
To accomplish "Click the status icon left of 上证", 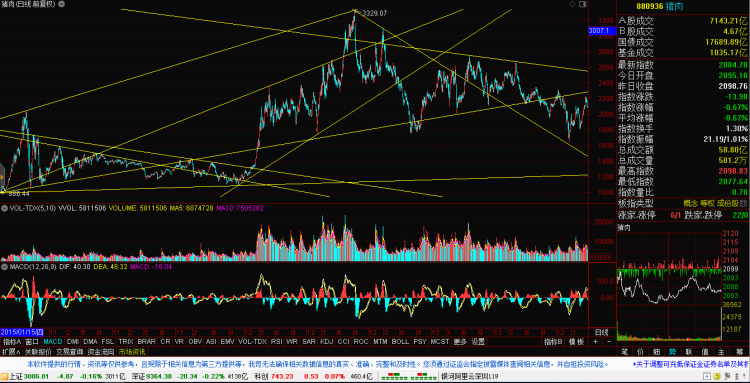I will point(4,377).
